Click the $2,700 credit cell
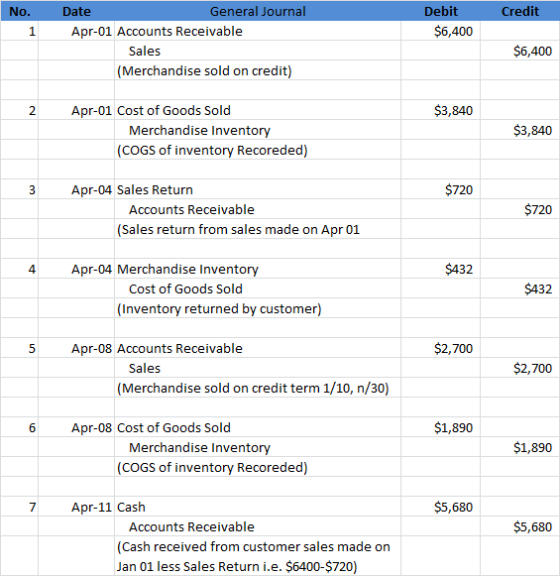The image size is (560, 576). pyautogui.click(x=520, y=368)
